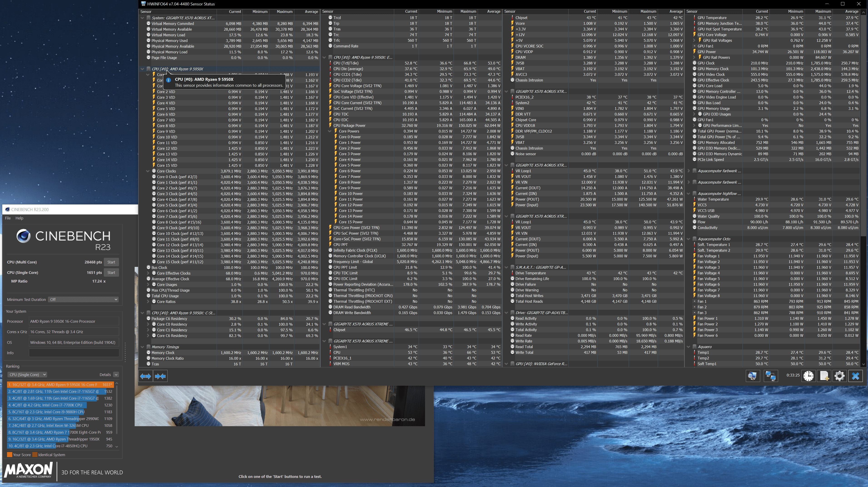Viewport: 868px width, 487px height.
Task: Expand the Core Usages node
Action: click(148, 285)
